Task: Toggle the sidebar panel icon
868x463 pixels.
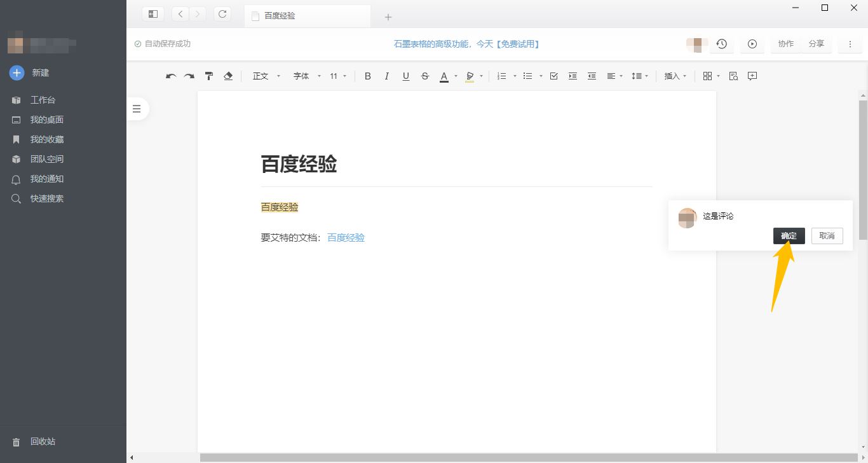Action: point(153,14)
